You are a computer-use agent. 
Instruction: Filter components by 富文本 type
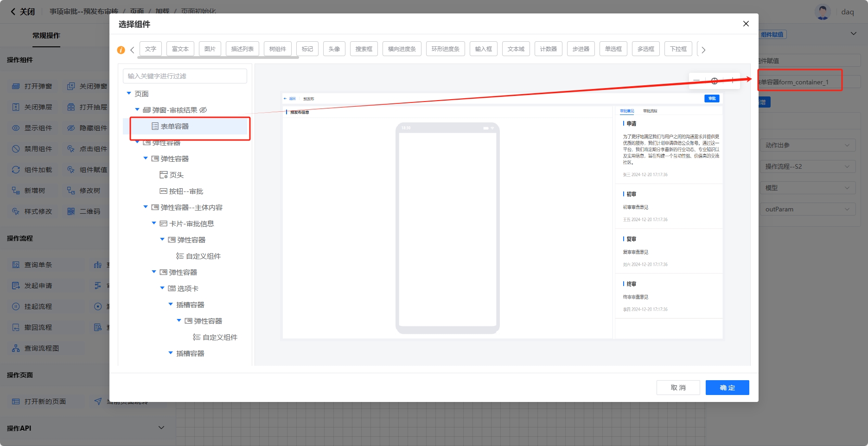click(180, 49)
